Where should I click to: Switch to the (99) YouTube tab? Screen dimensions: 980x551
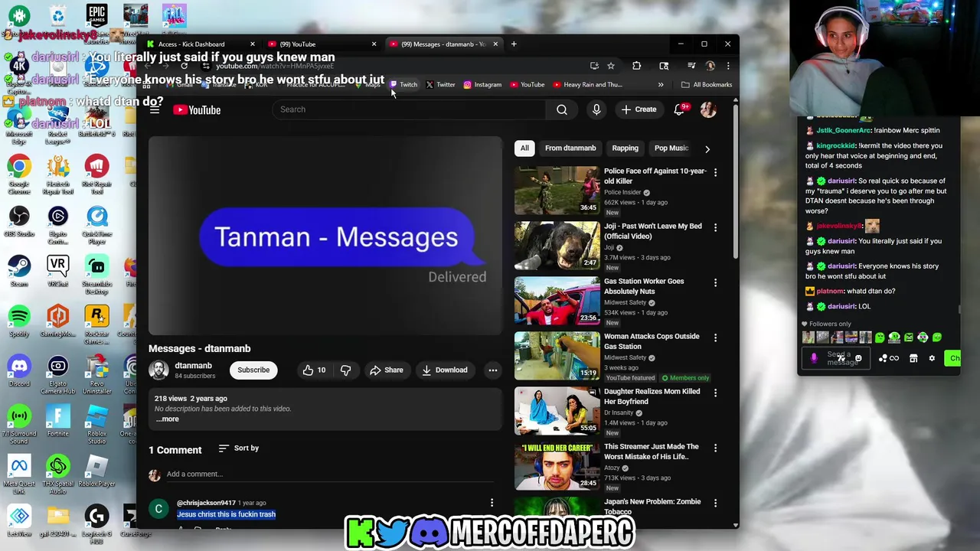[x=322, y=44]
